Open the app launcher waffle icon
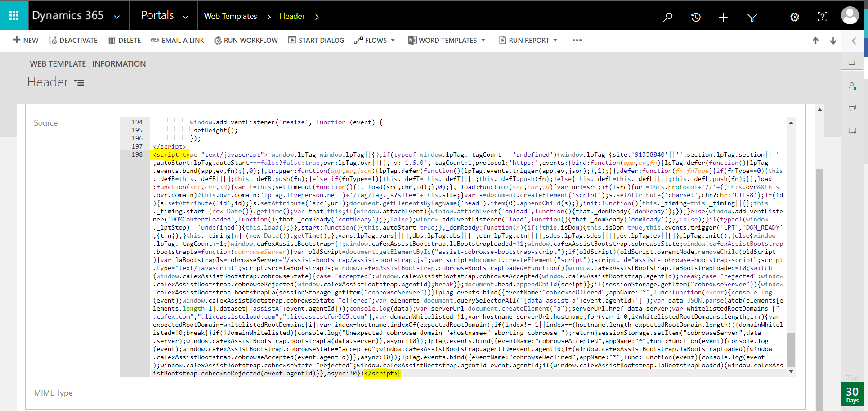This screenshot has width=868, height=411. pyautogui.click(x=14, y=16)
